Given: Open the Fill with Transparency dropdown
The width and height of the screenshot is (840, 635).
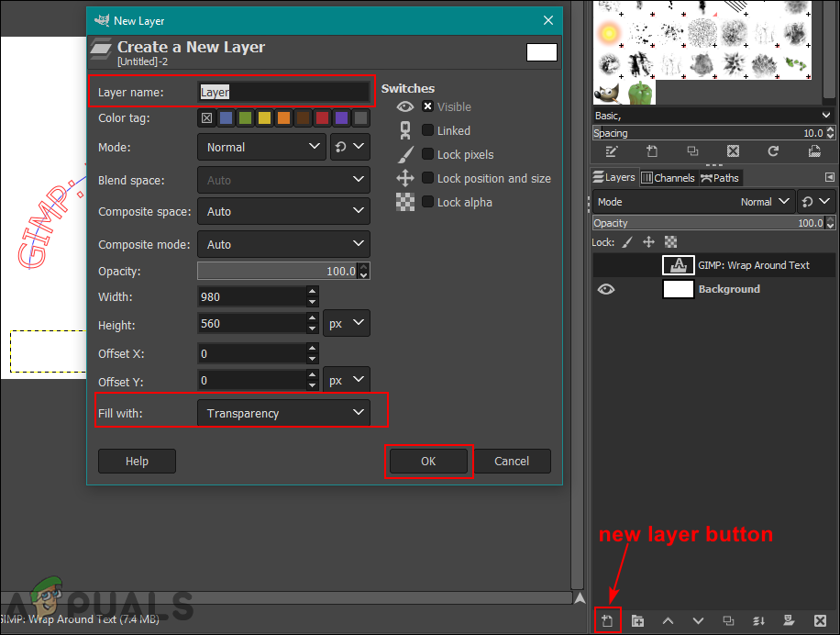Looking at the screenshot, I should (x=283, y=413).
